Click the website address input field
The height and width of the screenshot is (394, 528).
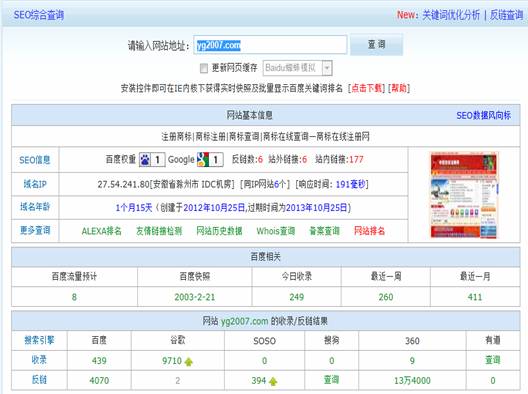(x=270, y=45)
